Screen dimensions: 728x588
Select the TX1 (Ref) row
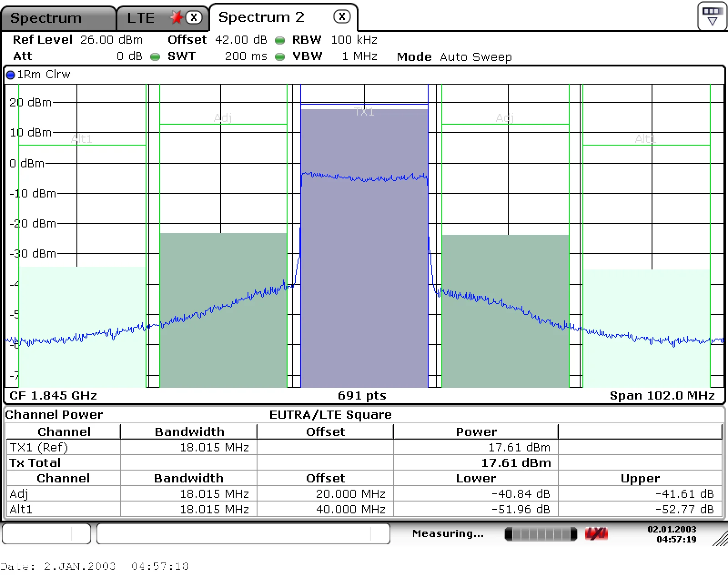click(x=364, y=447)
